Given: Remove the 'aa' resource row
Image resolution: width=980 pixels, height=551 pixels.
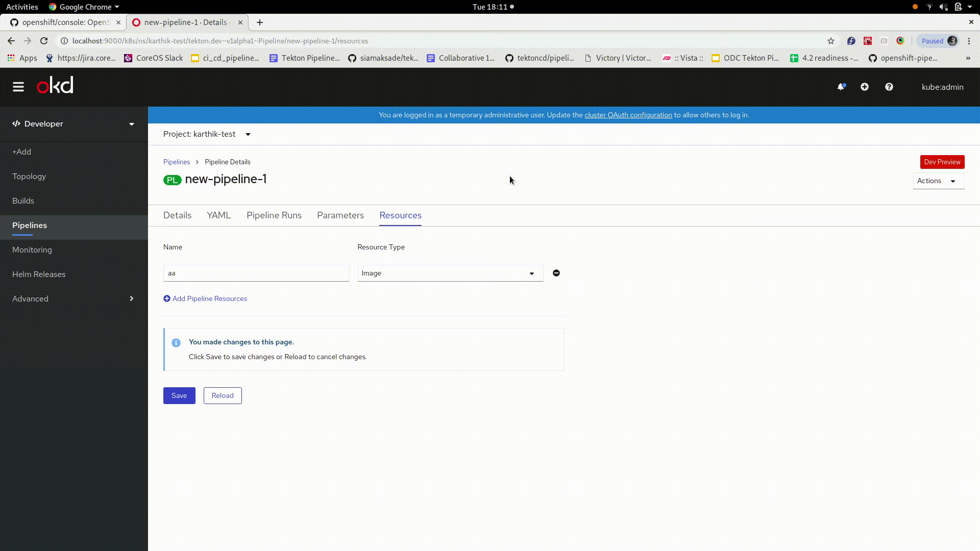Looking at the screenshot, I should point(556,273).
